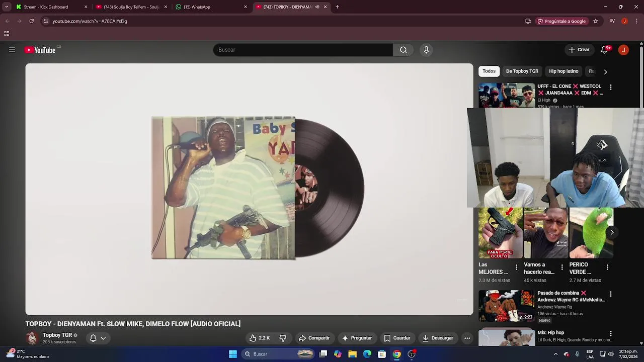Click the search magnifier button
This screenshot has width=644, height=362.
(x=404, y=50)
